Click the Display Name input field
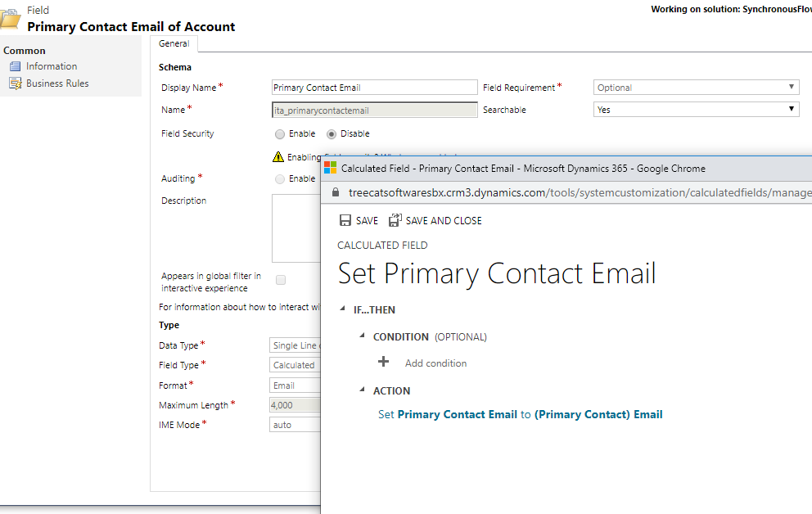812x514 pixels. point(374,88)
